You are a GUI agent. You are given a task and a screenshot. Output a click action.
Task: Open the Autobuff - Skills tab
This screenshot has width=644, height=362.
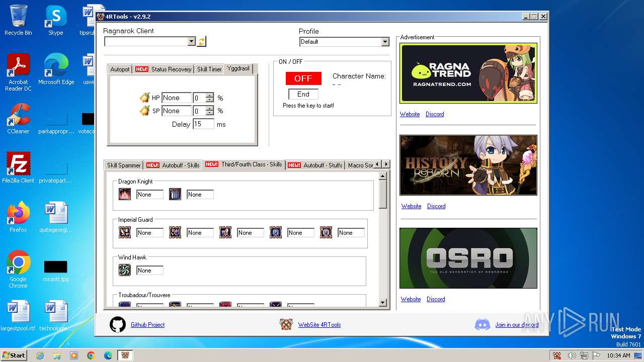pyautogui.click(x=173, y=165)
